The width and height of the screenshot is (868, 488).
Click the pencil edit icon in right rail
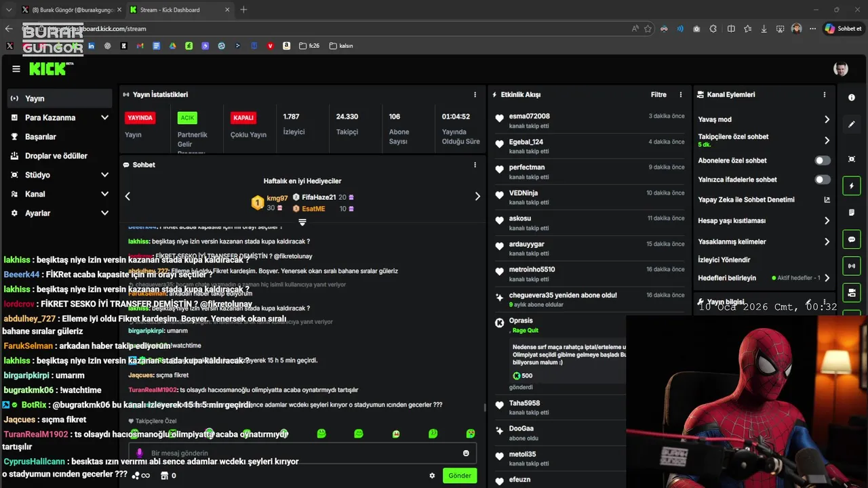tap(852, 125)
